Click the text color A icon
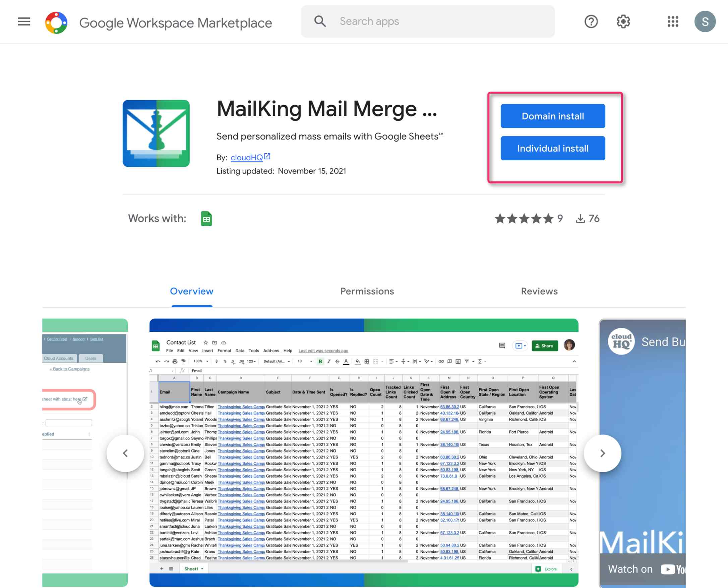 [346, 361]
